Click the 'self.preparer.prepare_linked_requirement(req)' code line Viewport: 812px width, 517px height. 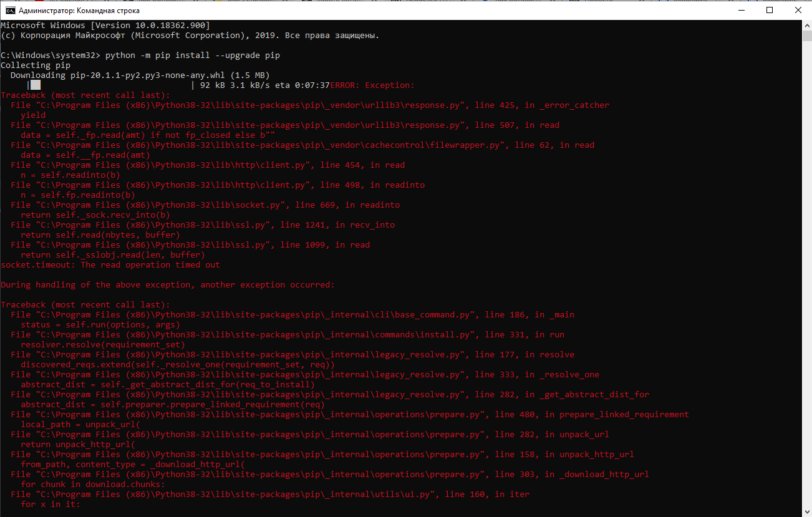coord(173,405)
